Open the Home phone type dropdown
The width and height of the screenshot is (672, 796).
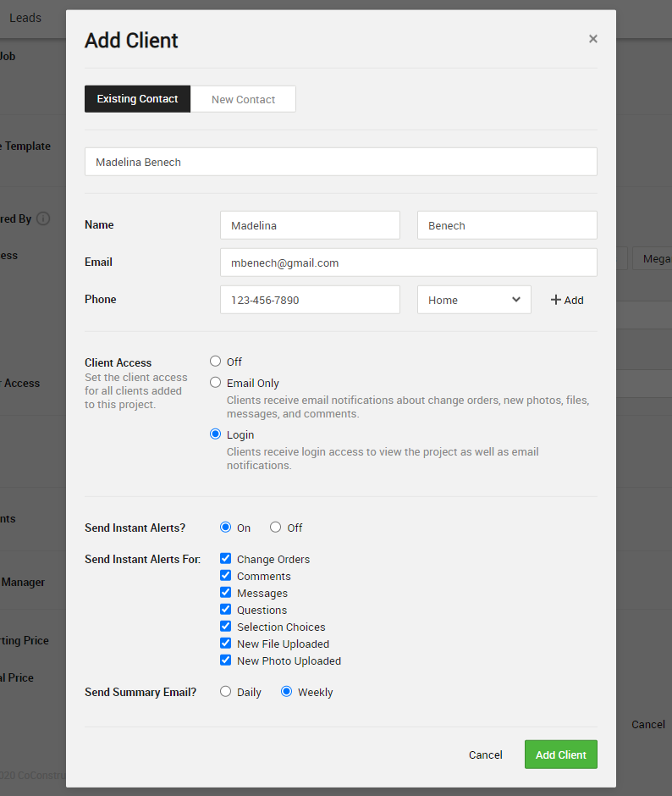coord(474,300)
